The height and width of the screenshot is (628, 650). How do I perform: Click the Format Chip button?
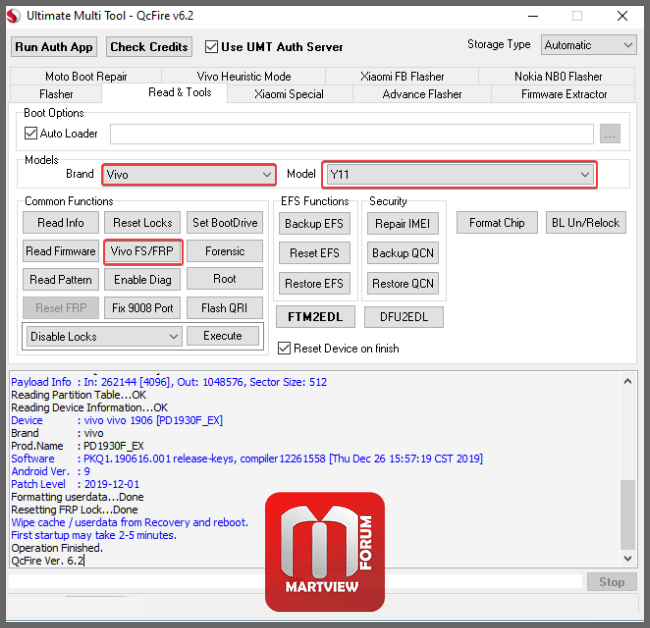pyautogui.click(x=497, y=223)
